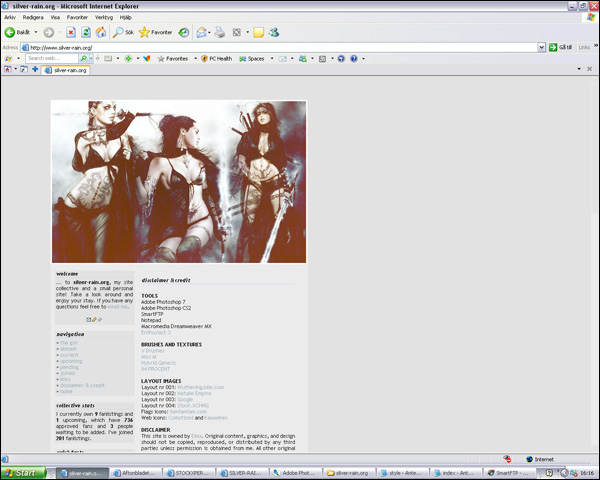
Task: Open the 'domain' navigation link
Action: tap(68, 349)
